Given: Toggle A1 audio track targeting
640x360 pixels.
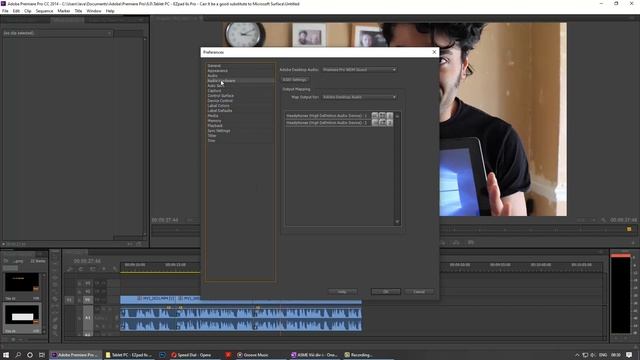Looking at the screenshot, I should (x=88, y=318).
